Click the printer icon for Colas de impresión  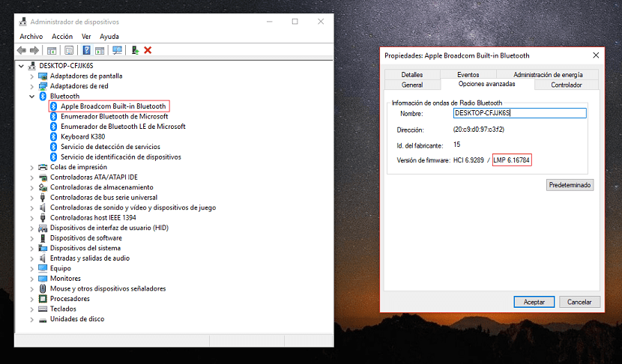[43, 167]
